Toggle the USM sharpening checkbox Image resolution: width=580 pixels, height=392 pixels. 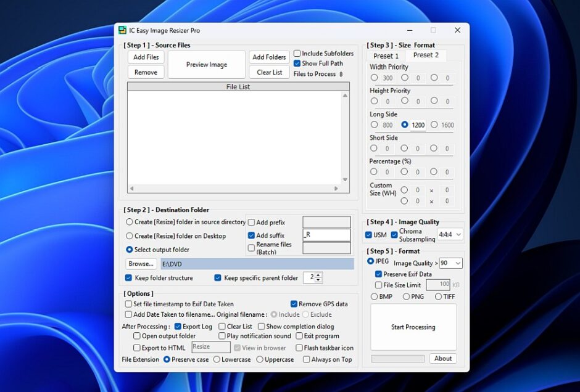(369, 235)
